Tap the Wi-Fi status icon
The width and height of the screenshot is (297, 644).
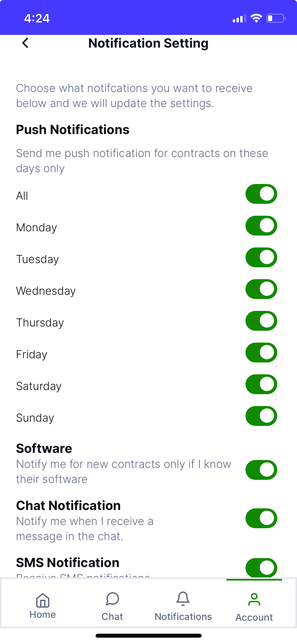tap(256, 18)
